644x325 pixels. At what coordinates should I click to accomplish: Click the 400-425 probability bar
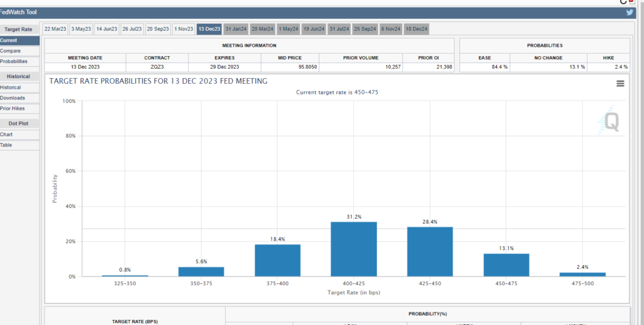pyautogui.click(x=354, y=249)
